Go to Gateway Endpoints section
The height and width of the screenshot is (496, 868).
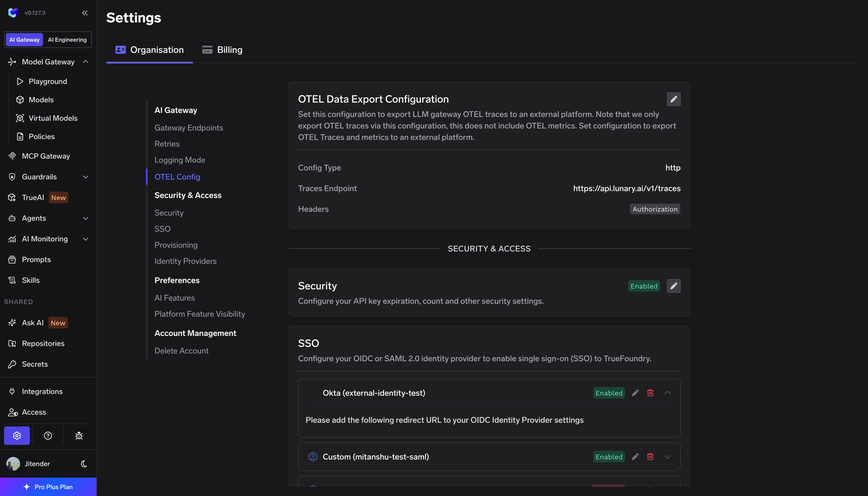pos(189,128)
